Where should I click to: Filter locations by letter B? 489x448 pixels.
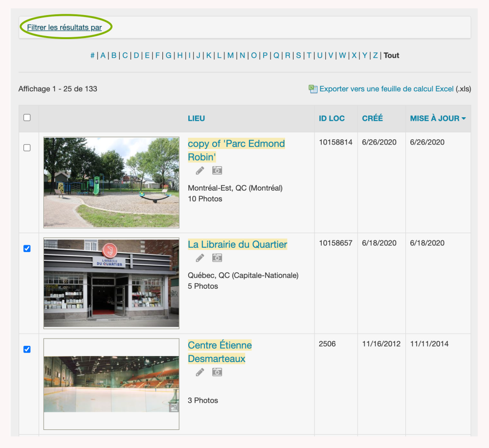click(114, 56)
